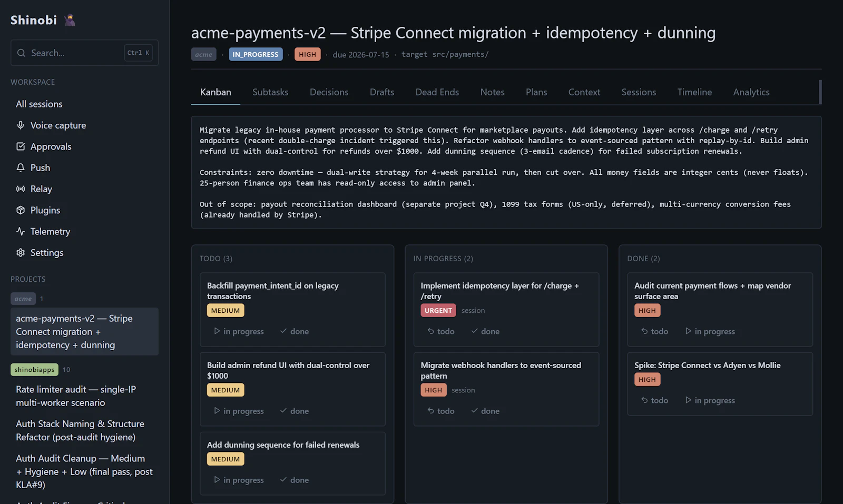Open the Sessions tab
The image size is (843, 504).
pos(639,92)
